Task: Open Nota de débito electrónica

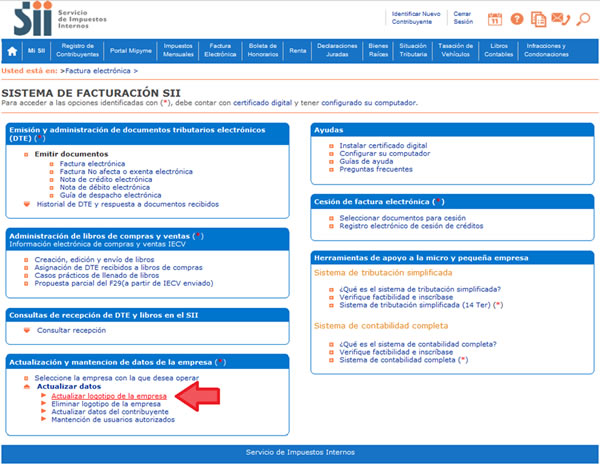Action: (x=104, y=187)
